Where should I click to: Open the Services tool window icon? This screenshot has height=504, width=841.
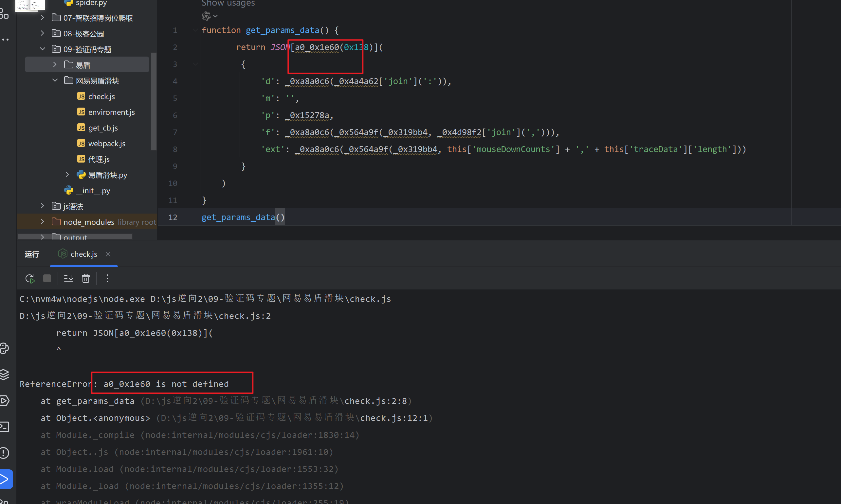coord(5,400)
